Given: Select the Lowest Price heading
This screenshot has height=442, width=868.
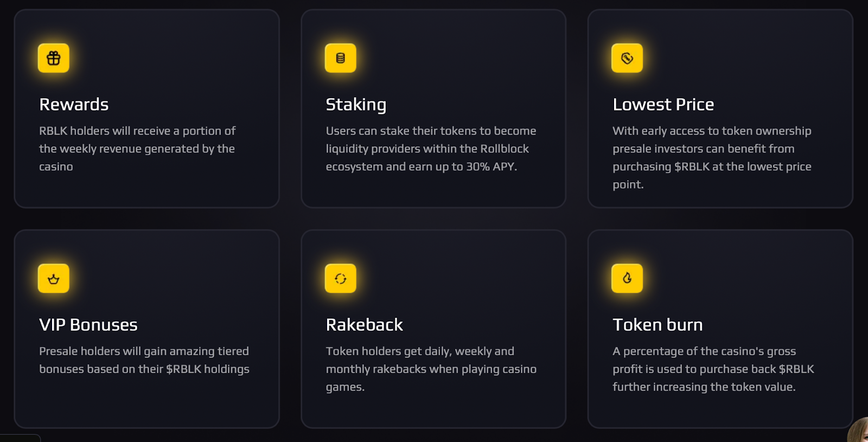Looking at the screenshot, I should 663,104.
